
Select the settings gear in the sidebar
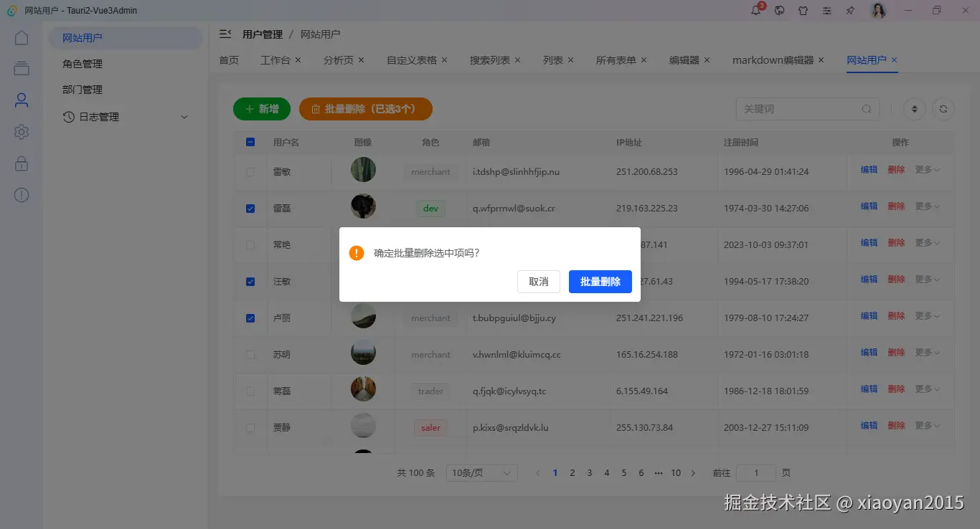(21, 131)
